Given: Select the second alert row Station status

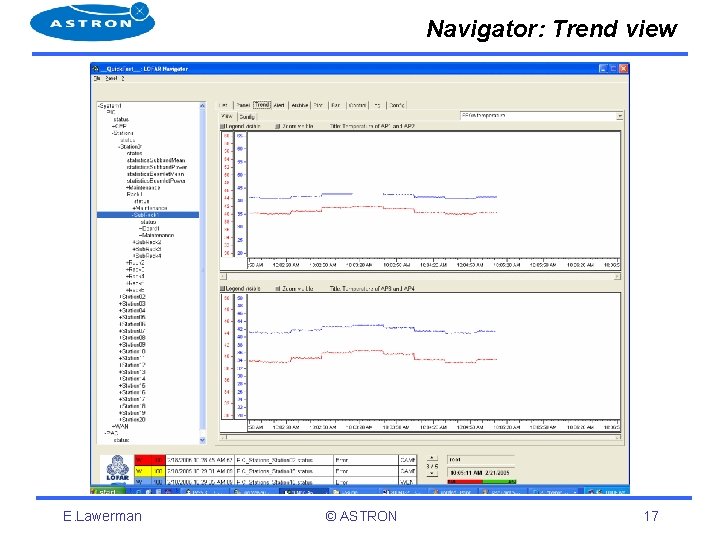Looking at the screenshot, I should [x=284, y=471].
